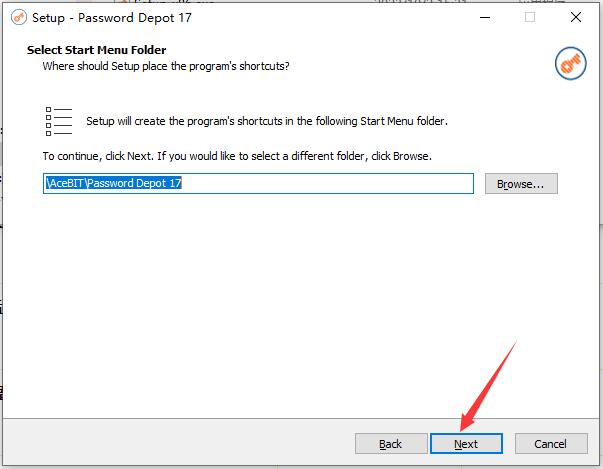Minimize the setup window
This screenshot has width=603, height=469.
click(x=485, y=17)
